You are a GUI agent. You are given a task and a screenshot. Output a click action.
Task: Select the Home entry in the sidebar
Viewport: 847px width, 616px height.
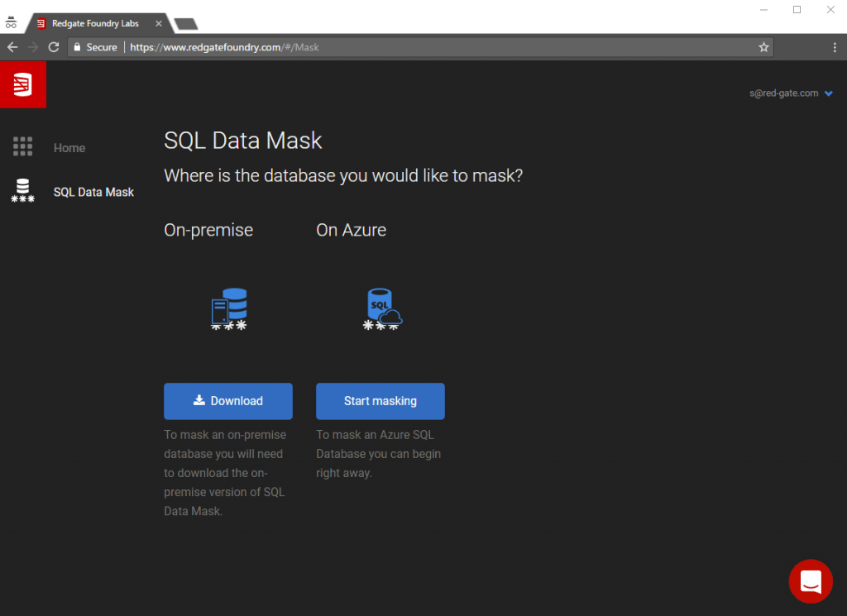click(x=69, y=147)
